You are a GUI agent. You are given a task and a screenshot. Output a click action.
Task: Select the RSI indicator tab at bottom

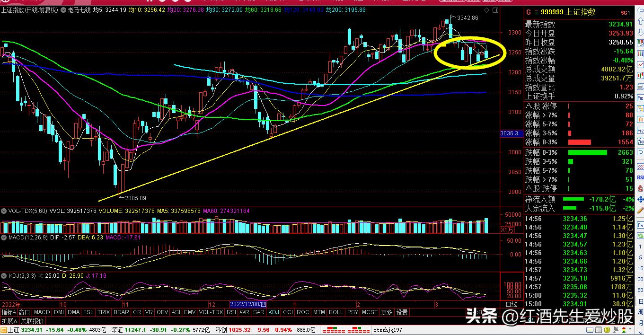click(231, 312)
